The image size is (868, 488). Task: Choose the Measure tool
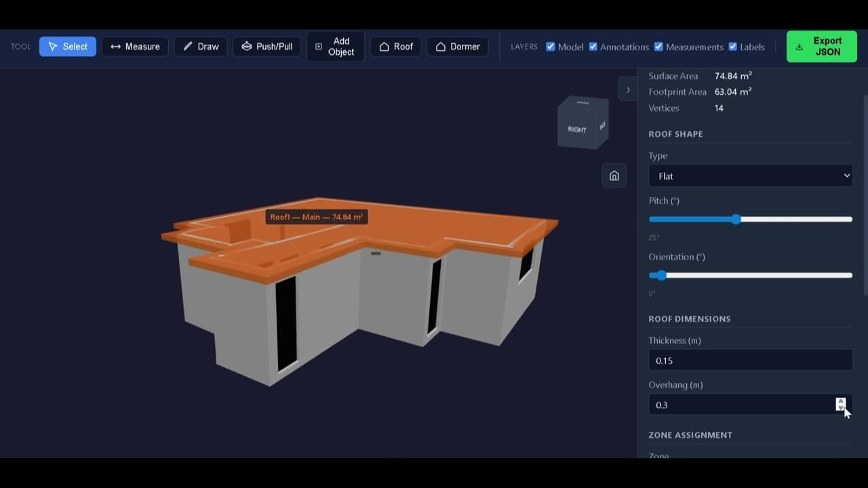(x=135, y=46)
